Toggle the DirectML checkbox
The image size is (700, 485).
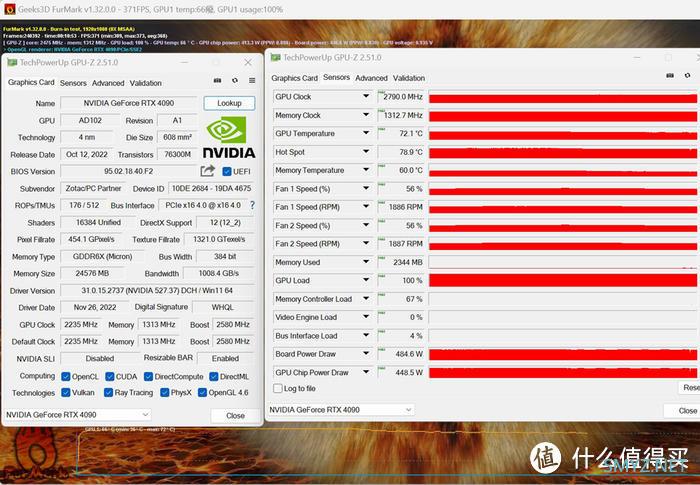pos(213,376)
